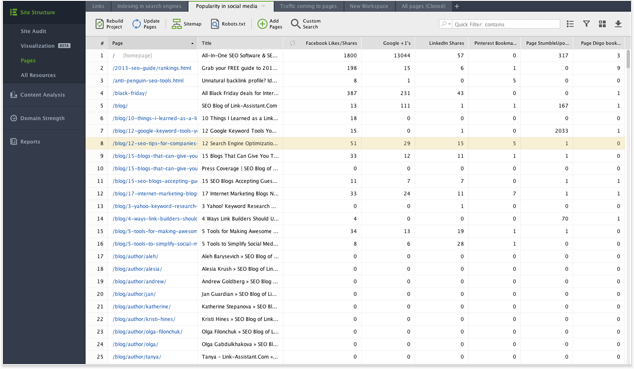Open the Robots.txt tool
Screen dimensions: 634x369
coord(228,24)
